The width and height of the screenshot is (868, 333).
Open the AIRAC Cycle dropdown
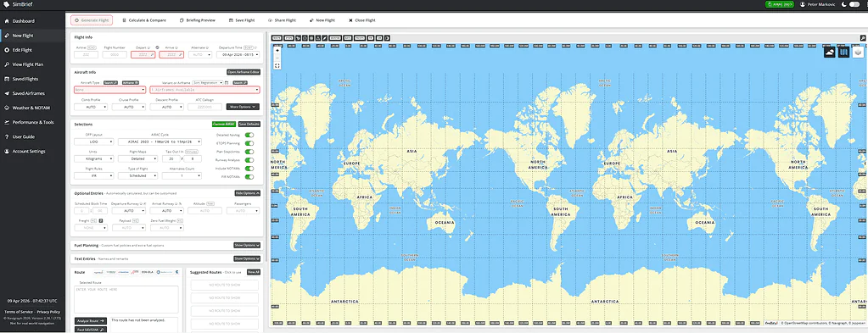(160, 142)
